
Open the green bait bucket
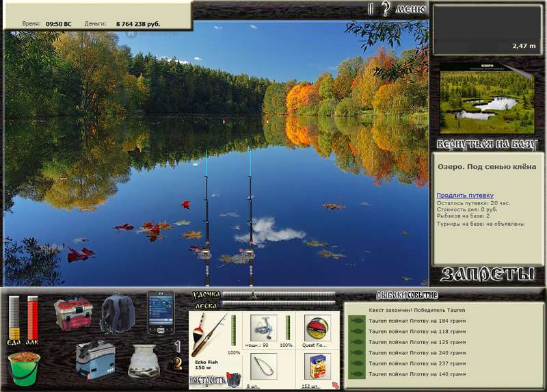tap(24, 369)
